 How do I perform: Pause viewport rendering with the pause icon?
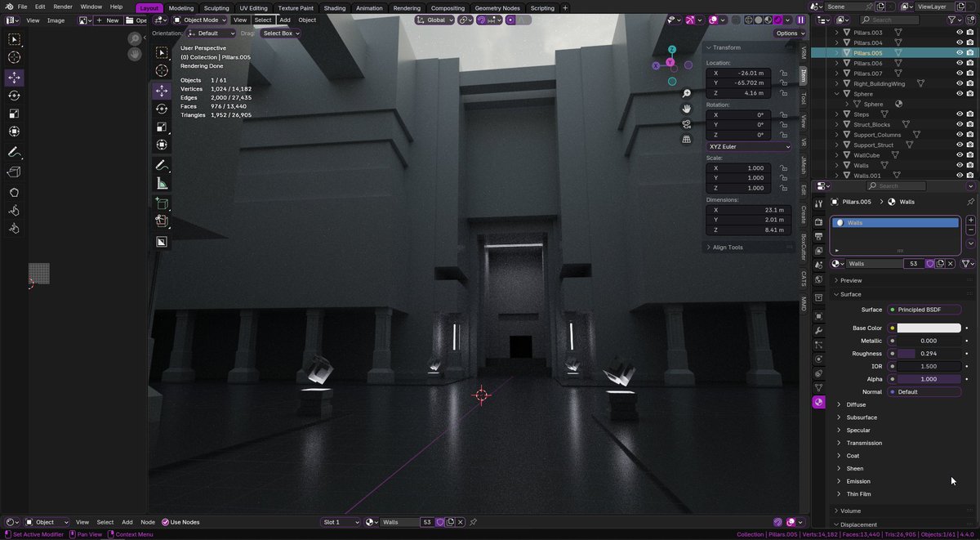pos(800,20)
